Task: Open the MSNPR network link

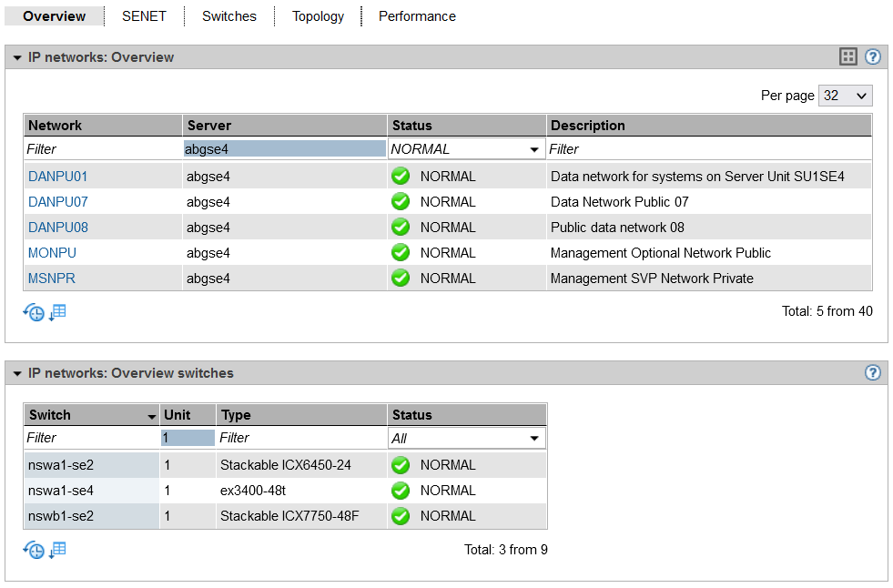Action: click(52, 279)
